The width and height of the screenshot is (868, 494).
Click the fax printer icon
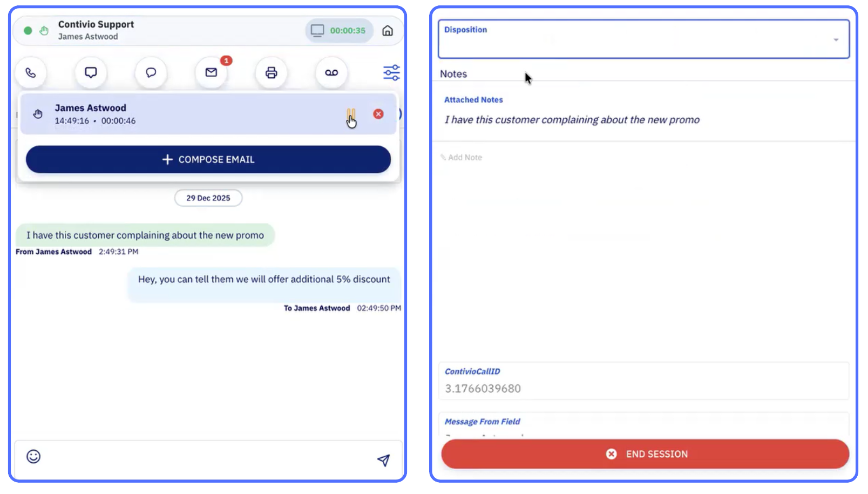[x=271, y=72]
